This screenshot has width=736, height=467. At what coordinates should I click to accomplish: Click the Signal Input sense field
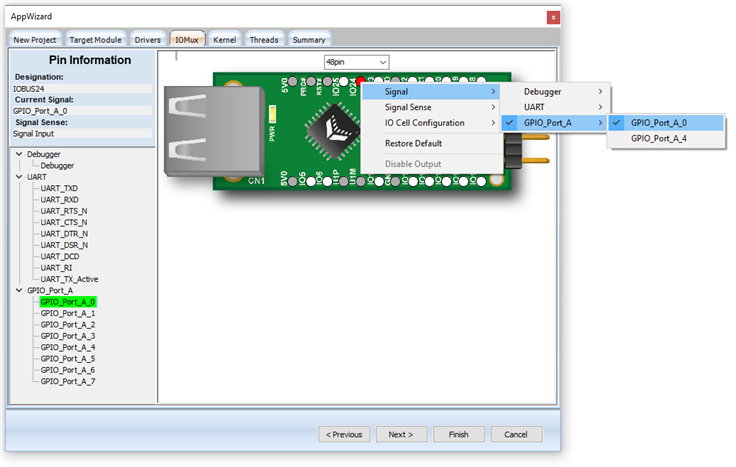(82, 134)
